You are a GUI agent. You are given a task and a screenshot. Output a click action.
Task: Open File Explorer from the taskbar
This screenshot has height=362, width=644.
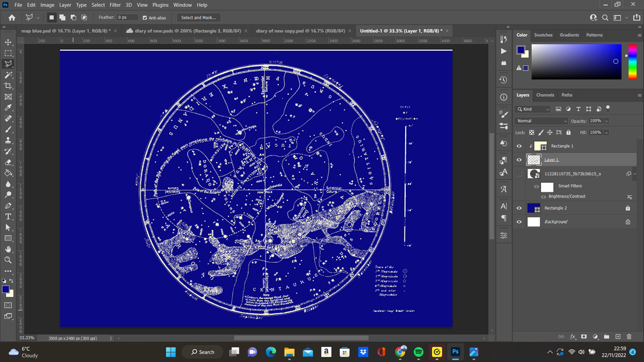289,352
